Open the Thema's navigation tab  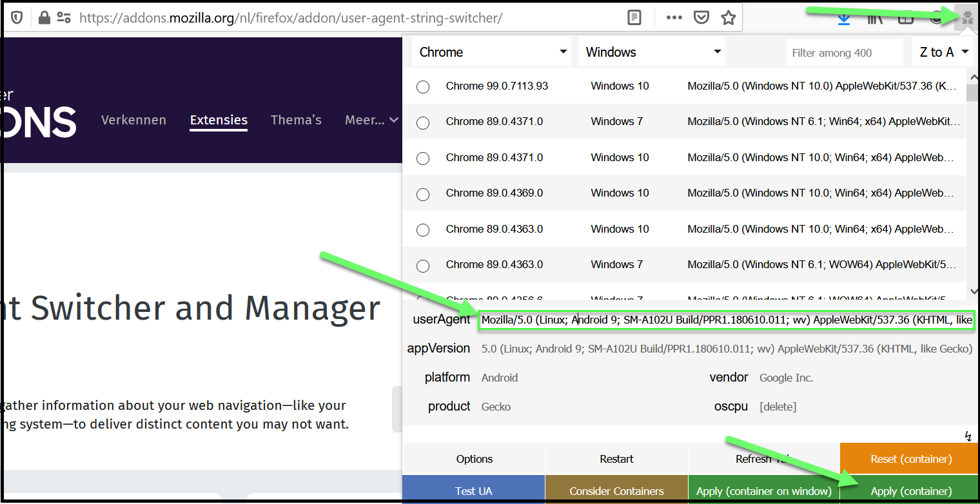(x=296, y=120)
